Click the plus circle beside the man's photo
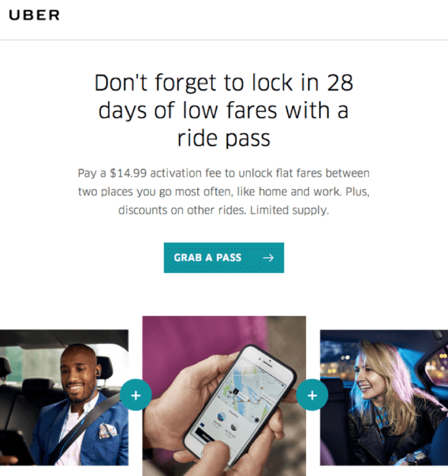 pos(136,395)
